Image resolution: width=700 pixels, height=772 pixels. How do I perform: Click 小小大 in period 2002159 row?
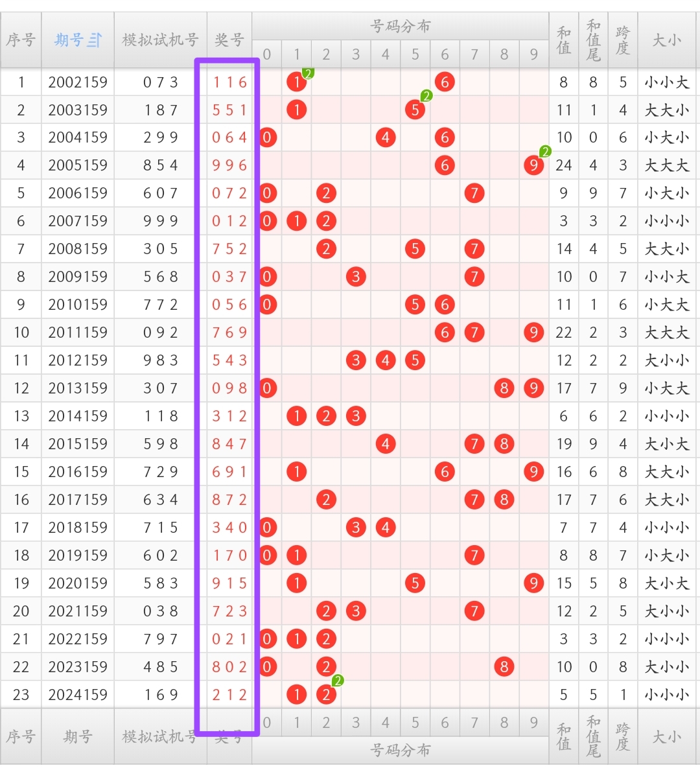(x=666, y=82)
